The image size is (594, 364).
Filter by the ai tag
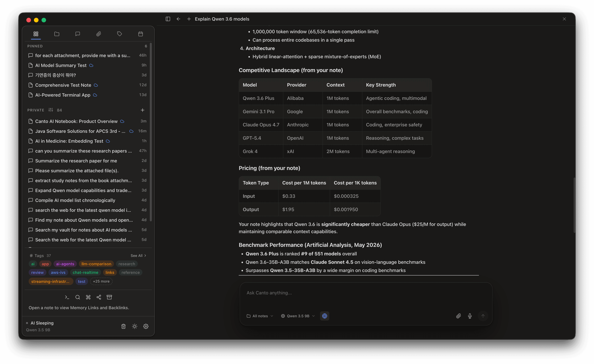(x=33, y=264)
